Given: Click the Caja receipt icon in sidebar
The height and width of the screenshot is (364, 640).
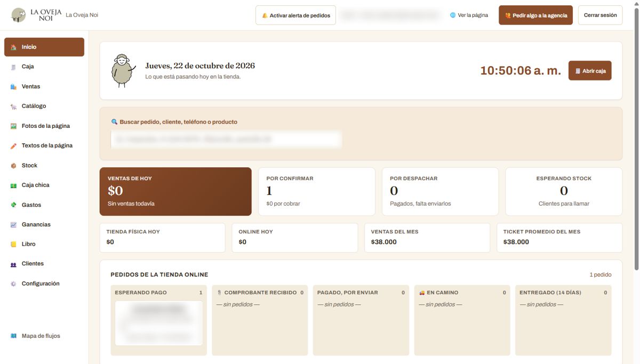Looking at the screenshot, I should 13,67.
